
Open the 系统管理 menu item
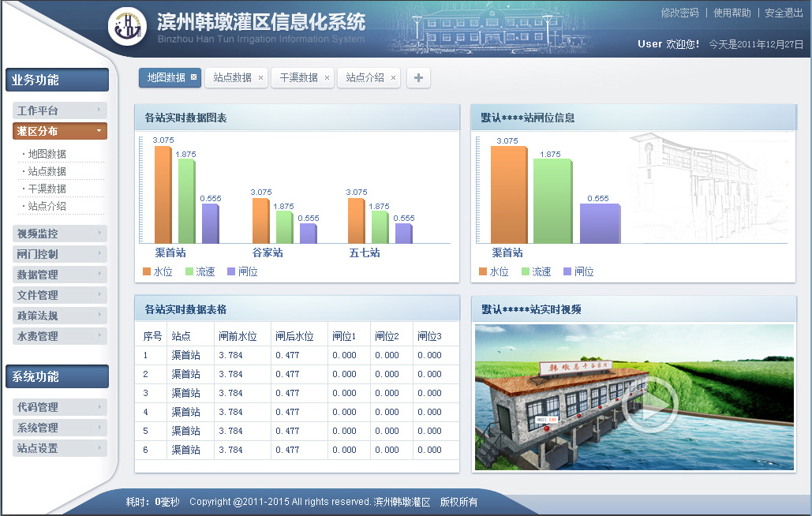60,428
